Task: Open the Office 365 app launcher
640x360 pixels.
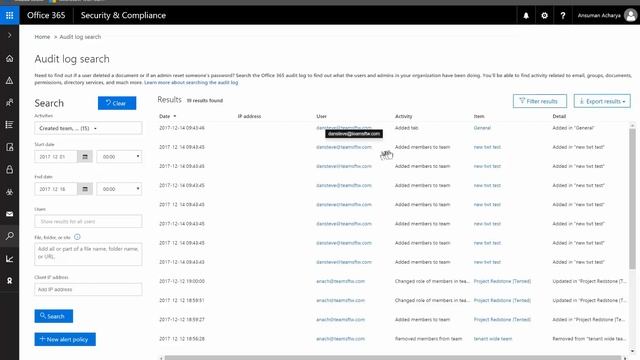Action: pos(9,16)
